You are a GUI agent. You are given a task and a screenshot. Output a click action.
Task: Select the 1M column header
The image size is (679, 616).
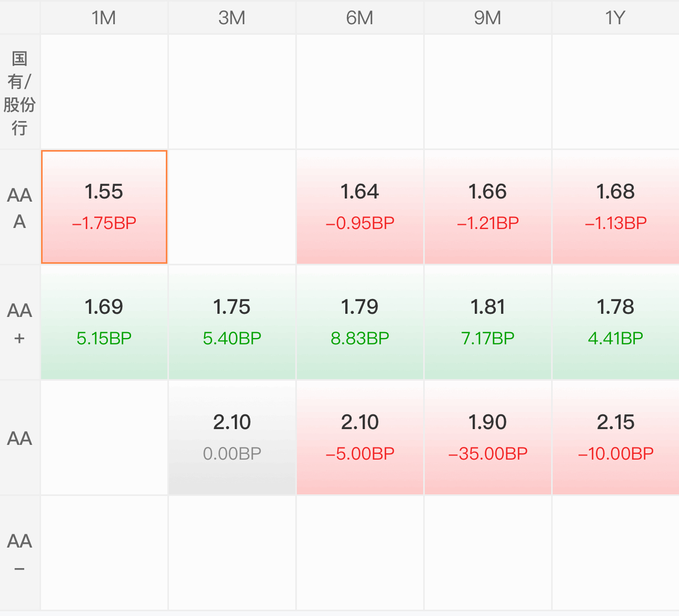[104, 17]
